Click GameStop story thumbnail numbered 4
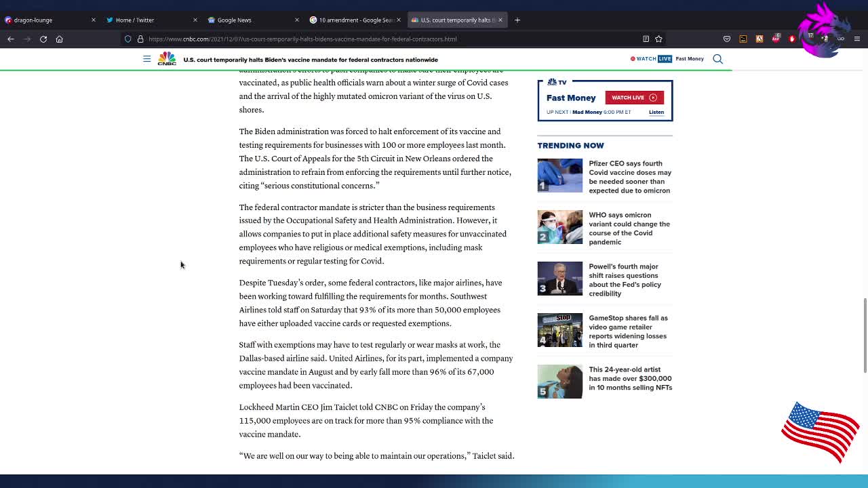868x488 pixels. [x=559, y=330]
